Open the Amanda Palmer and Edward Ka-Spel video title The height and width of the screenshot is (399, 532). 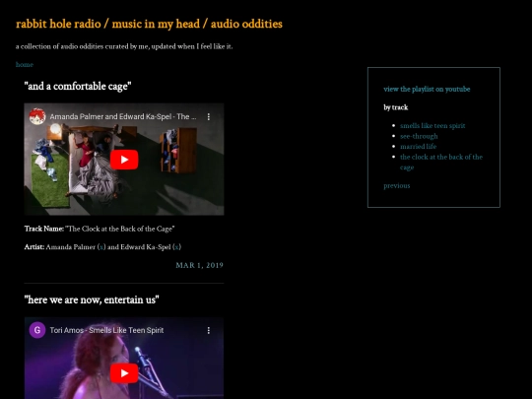123,116
